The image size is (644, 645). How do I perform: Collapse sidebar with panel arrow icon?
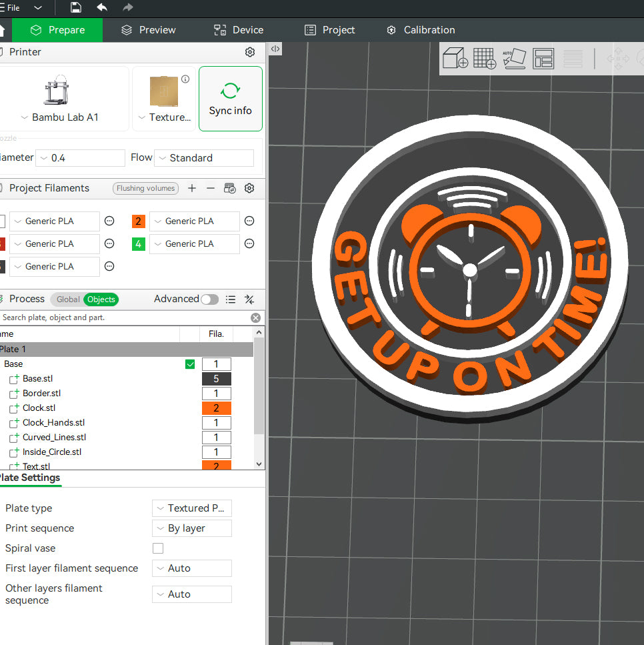pyautogui.click(x=275, y=49)
